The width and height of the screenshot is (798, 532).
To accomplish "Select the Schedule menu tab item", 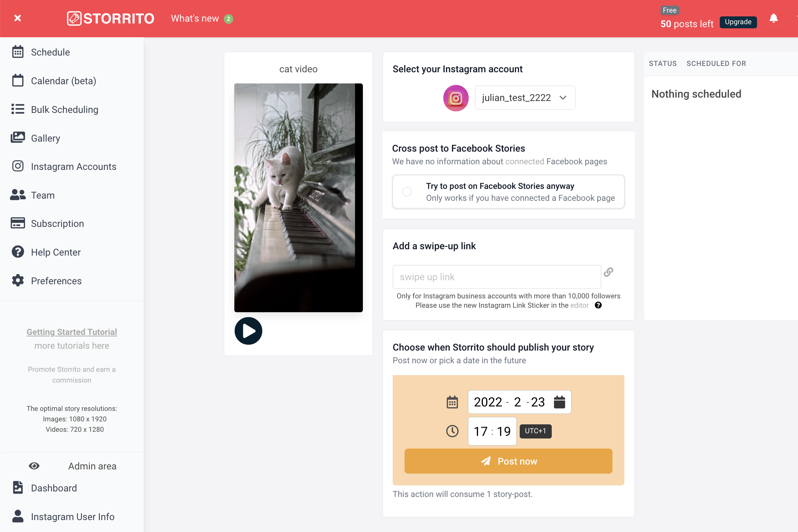I will pos(50,52).
